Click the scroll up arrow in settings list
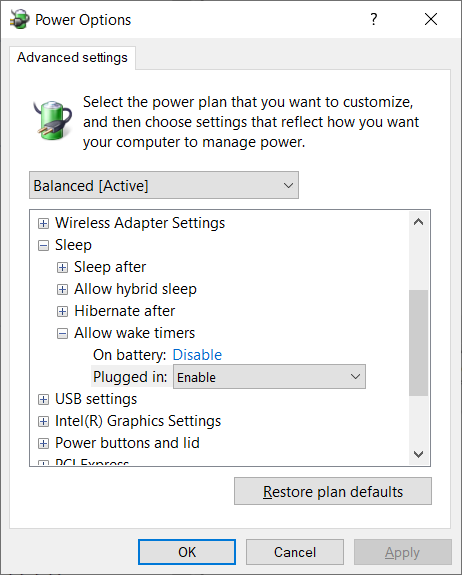The width and height of the screenshot is (462, 575). (418, 222)
